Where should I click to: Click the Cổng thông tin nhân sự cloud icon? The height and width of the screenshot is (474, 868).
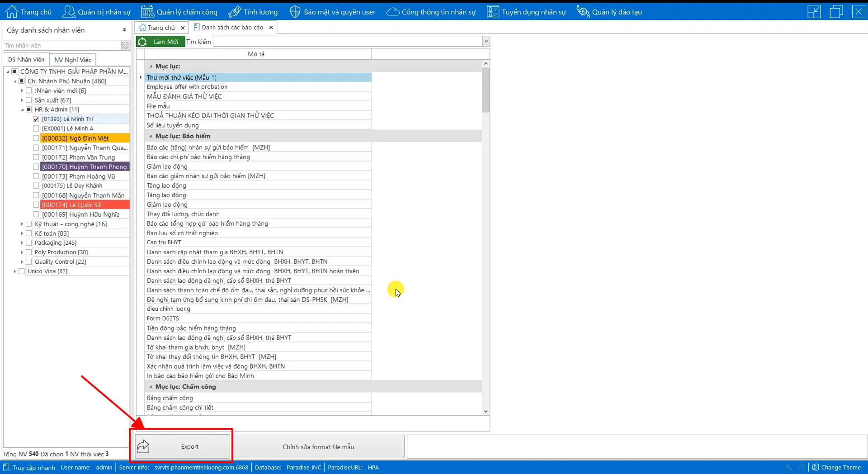393,12
